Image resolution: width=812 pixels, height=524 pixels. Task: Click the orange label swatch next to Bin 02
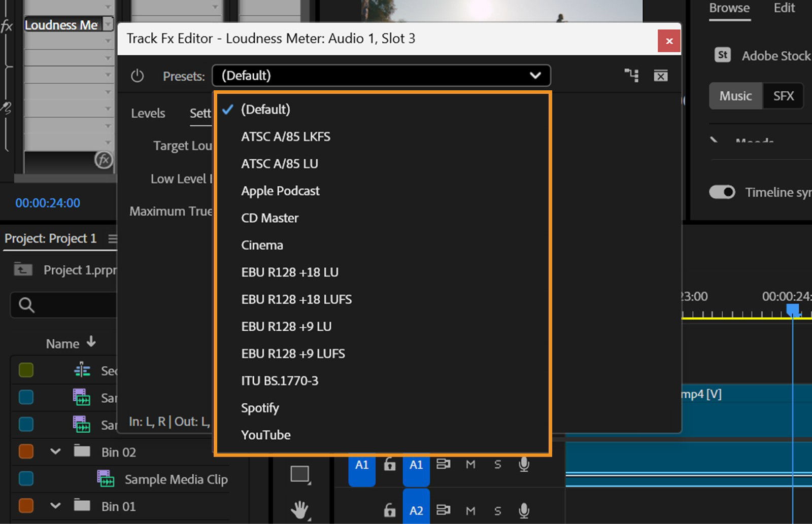(26, 451)
